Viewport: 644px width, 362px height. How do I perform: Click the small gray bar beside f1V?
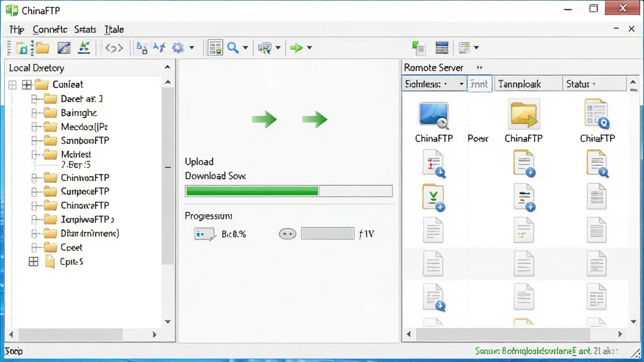[328, 234]
